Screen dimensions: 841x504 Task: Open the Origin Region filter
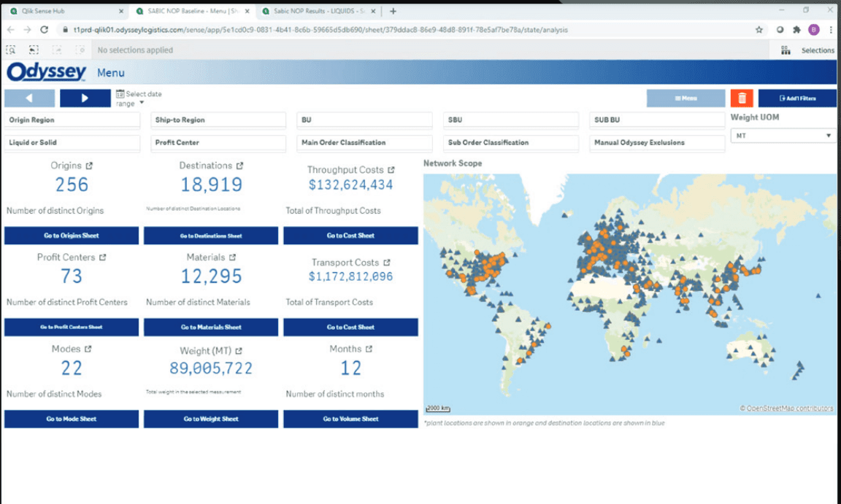72,120
